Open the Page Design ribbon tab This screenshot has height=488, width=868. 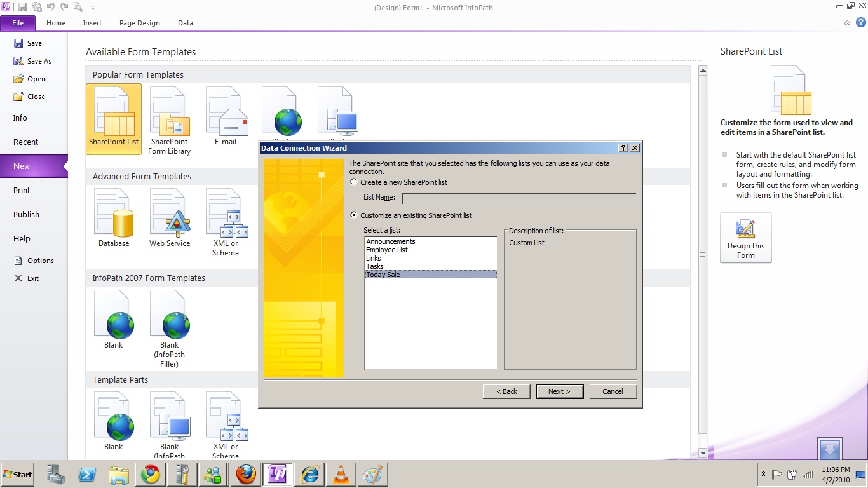(140, 23)
